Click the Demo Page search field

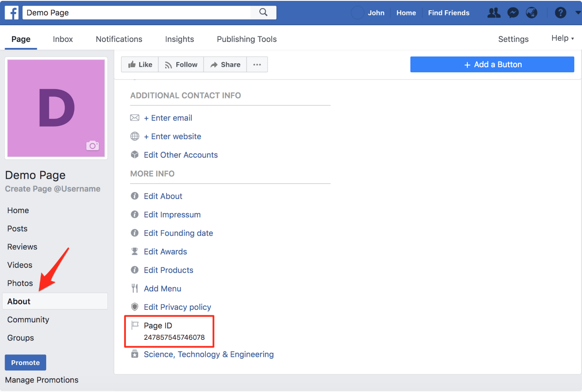(137, 13)
